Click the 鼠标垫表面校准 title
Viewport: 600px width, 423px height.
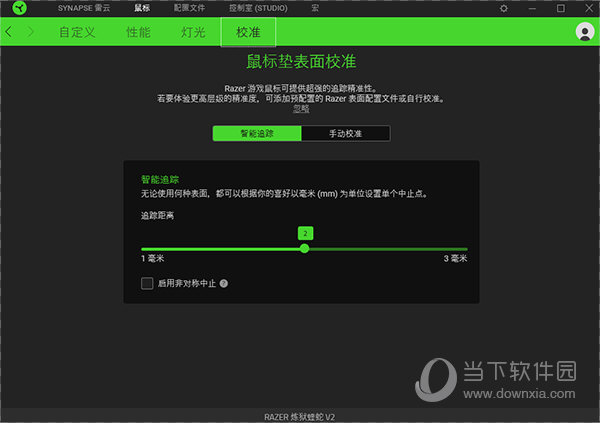[301, 62]
